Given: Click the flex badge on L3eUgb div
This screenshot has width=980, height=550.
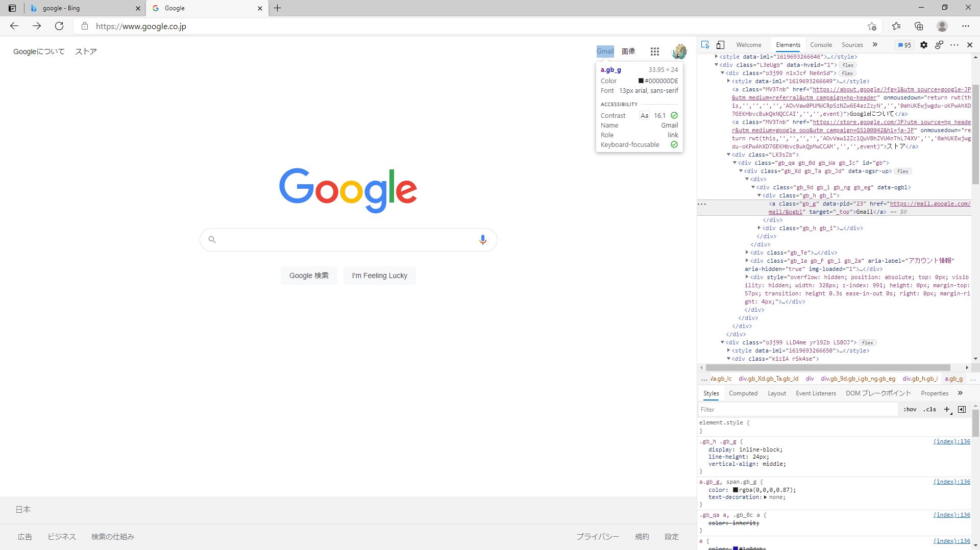Looking at the screenshot, I should pyautogui.click(x=848, y=65).
